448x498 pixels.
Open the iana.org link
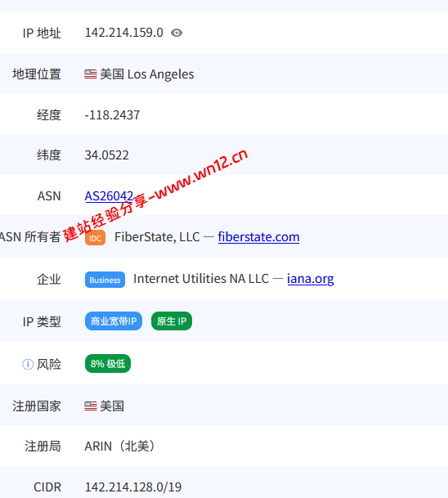[x=310, y=279]
